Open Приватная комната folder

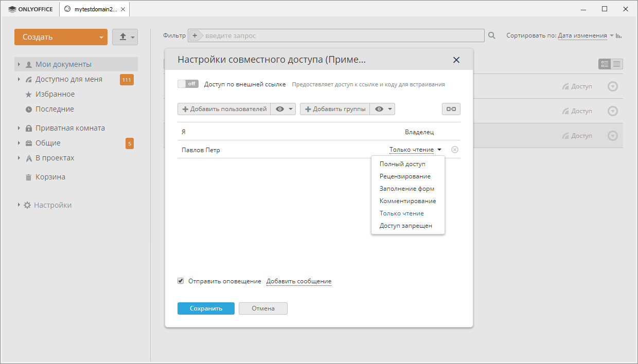pyautogui.click(x=70, y=128)
